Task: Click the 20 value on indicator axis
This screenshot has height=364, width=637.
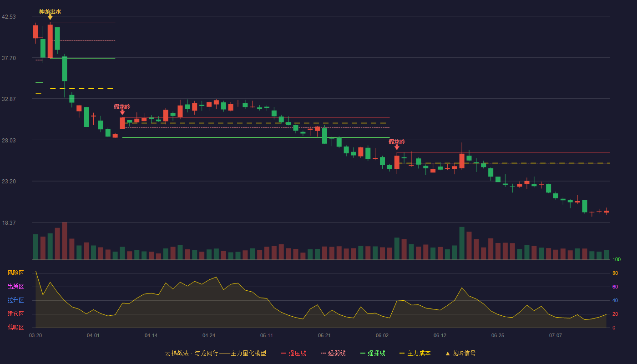Action: [x=615, y=314]
